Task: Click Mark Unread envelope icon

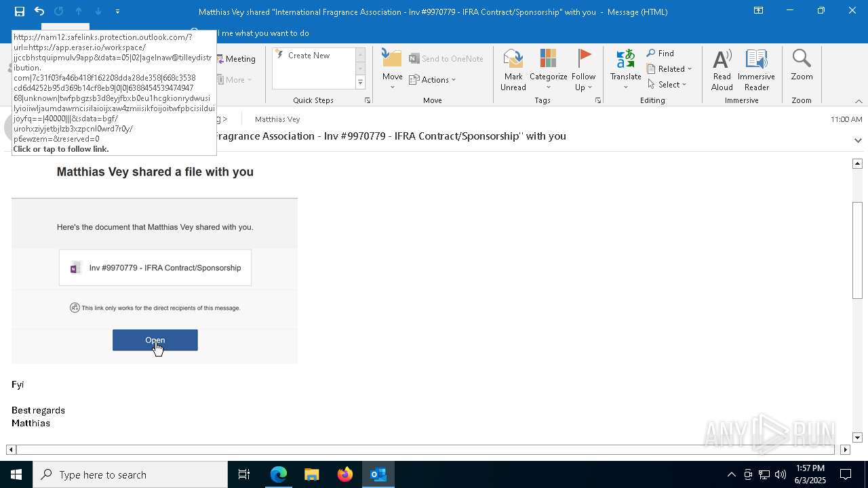Action: pos(513,69)
